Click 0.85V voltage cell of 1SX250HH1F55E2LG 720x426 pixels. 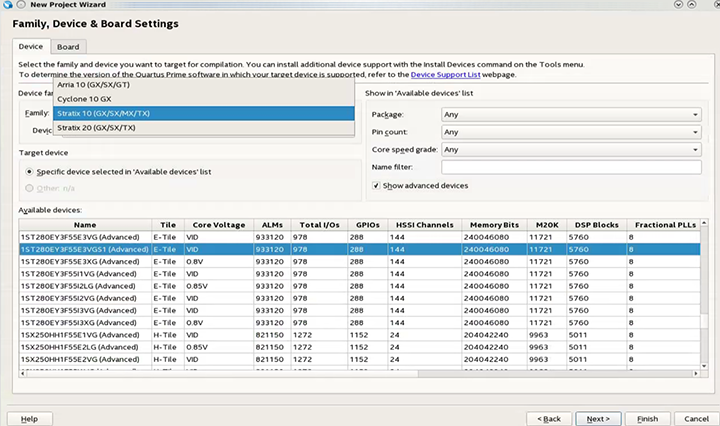pos(219,348)
